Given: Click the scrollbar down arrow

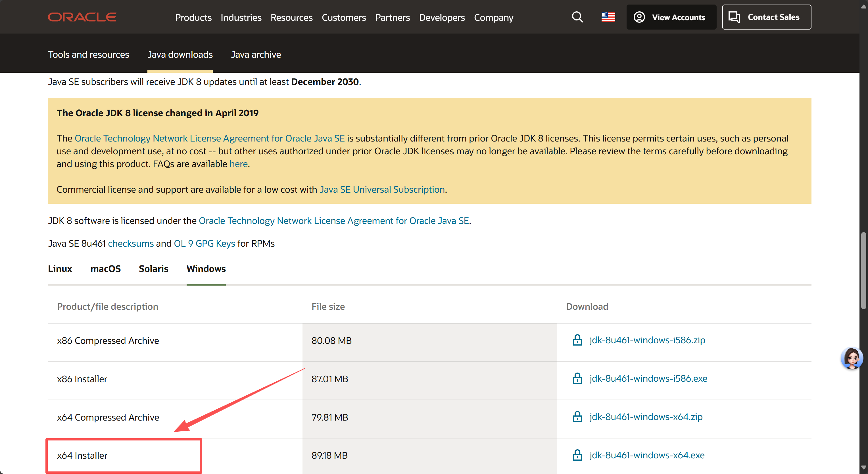Looking at the screenshot, I should point(863,467).
